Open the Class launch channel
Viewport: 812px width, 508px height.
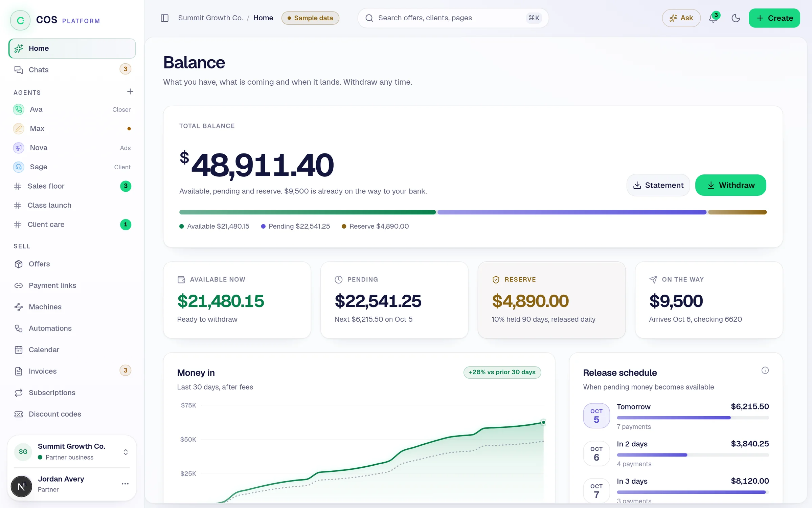[72, 205]
